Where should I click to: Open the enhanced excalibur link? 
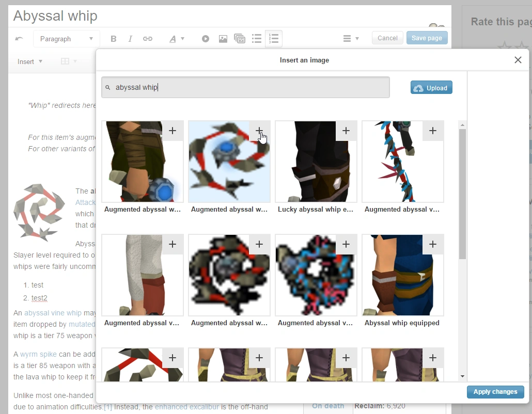tap(187, 407)
